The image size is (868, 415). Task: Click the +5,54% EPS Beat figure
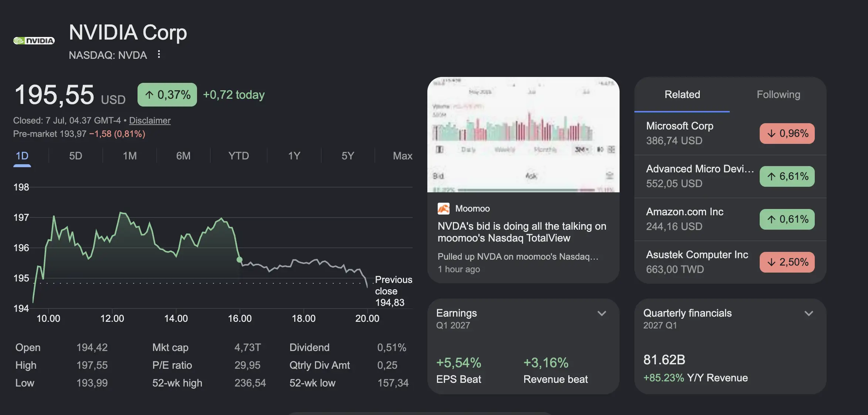[459, 363]
